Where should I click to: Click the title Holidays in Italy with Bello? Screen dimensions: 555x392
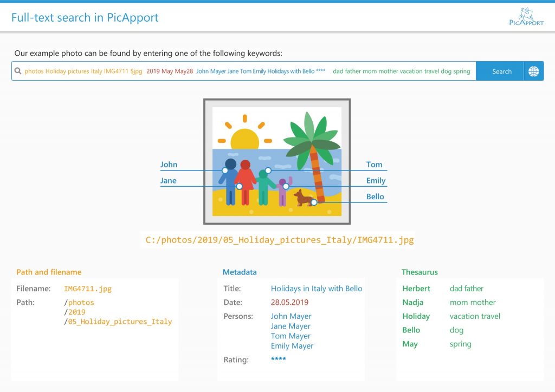(317, 289)
